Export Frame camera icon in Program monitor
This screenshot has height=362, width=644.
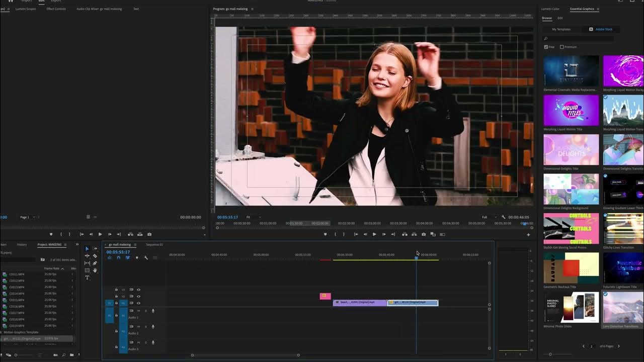(x=424, y=234)
